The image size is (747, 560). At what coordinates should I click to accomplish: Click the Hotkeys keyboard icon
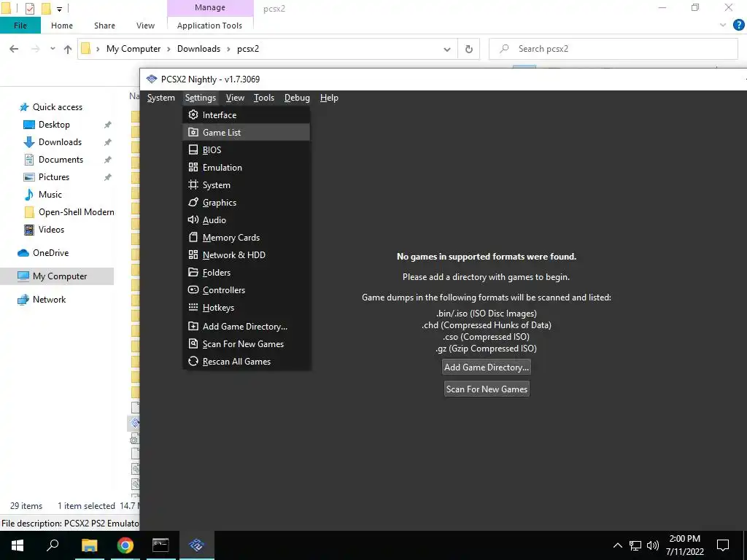pos(193,307)
